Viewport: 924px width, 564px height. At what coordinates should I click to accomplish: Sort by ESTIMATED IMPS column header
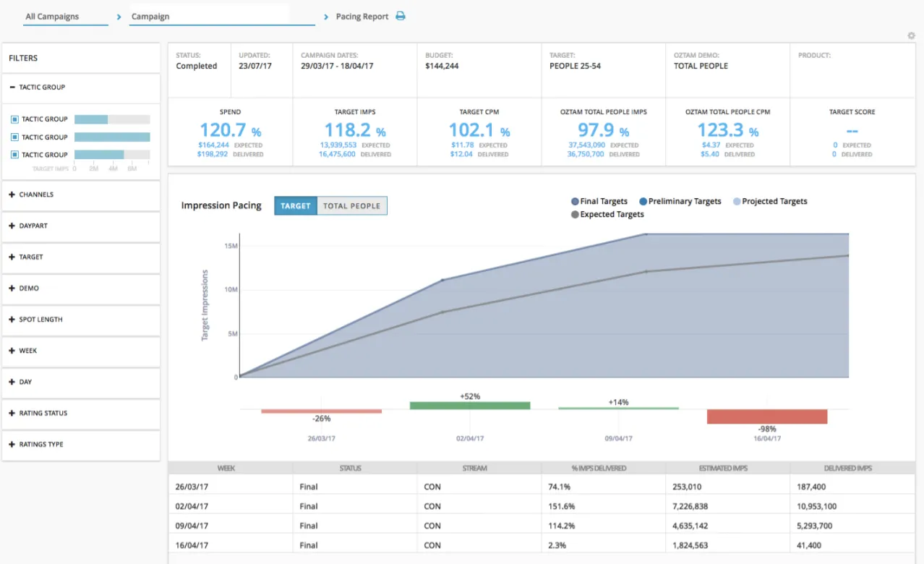(x=724, y=469)
